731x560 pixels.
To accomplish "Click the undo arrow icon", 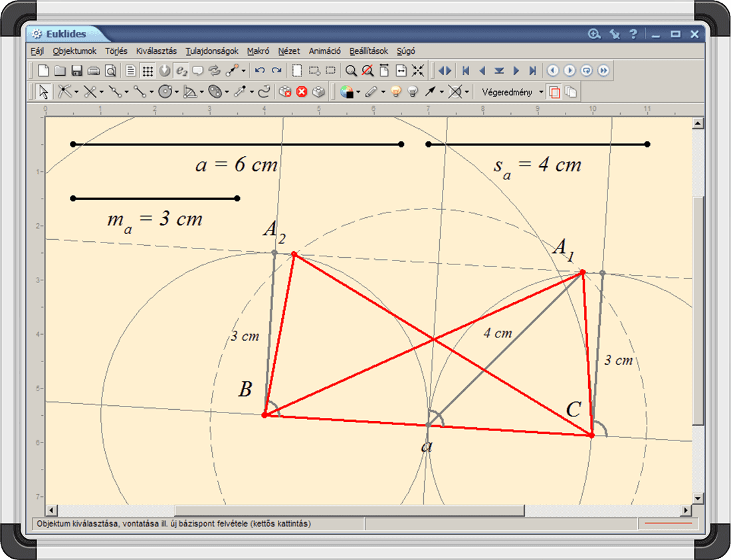I will pyautogui.click(x=260, y=70).
